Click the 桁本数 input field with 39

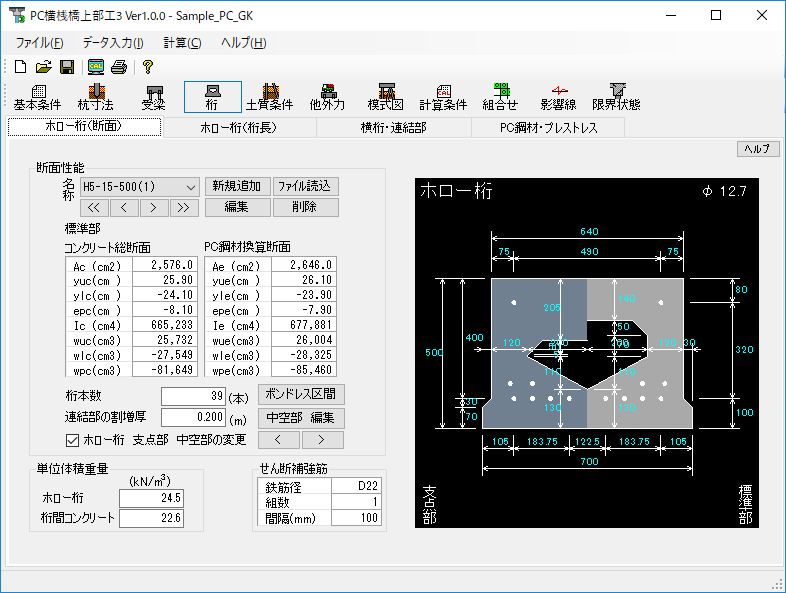[193, 397]
